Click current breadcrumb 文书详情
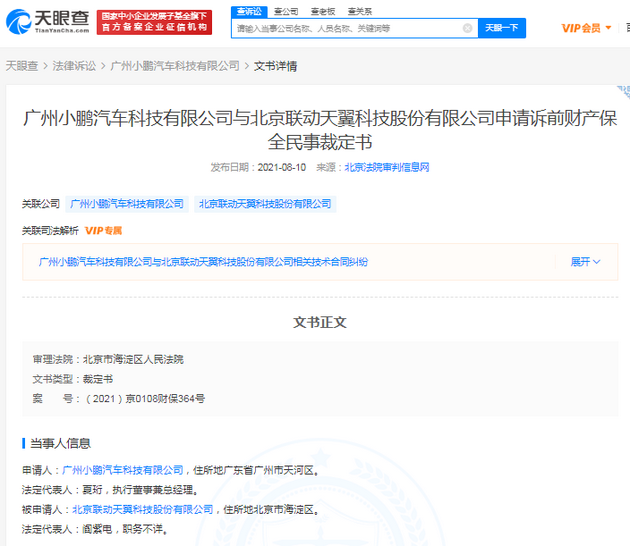The height and width of the screenshot is (546, 630). [275, 66]
